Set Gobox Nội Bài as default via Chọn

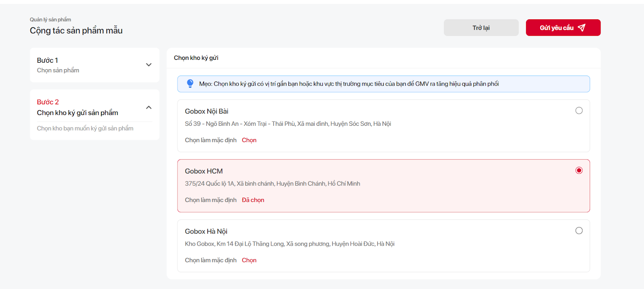[x=249, y=140]
